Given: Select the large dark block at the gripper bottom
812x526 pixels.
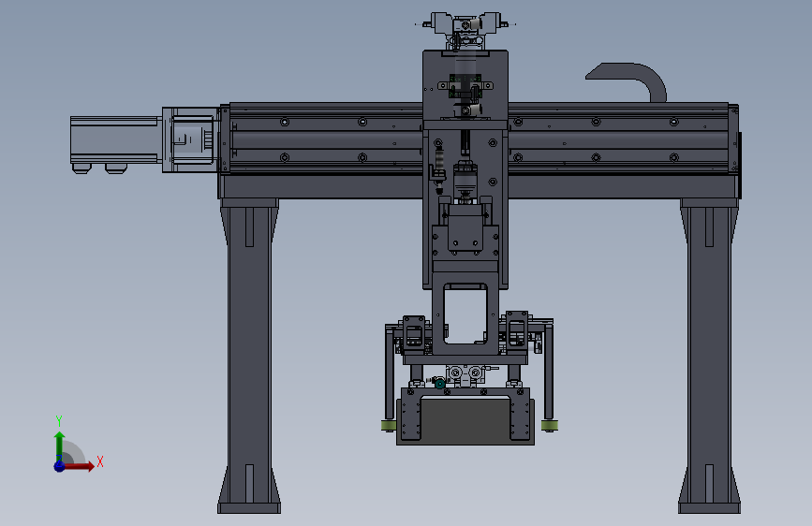Looking at the screenshot, I should 465,420.
